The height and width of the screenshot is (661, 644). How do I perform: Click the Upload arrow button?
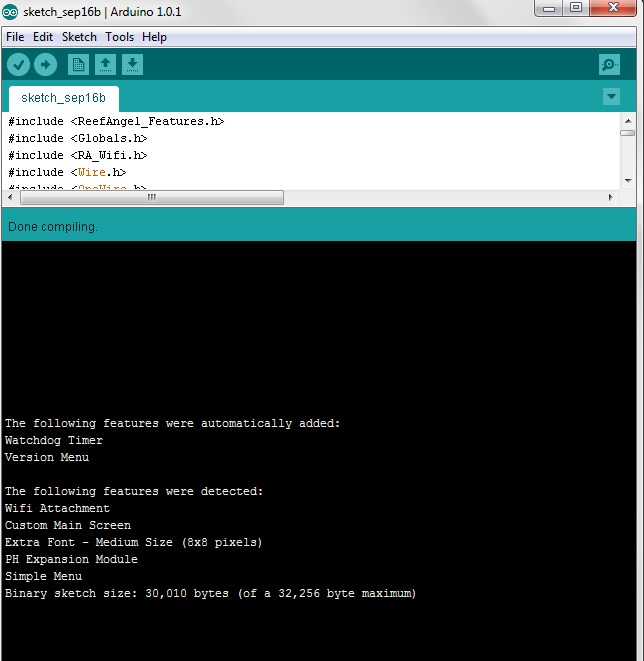coord(45,65)
